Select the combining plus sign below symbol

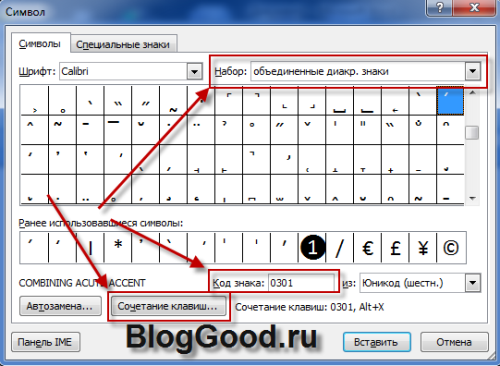395,159
